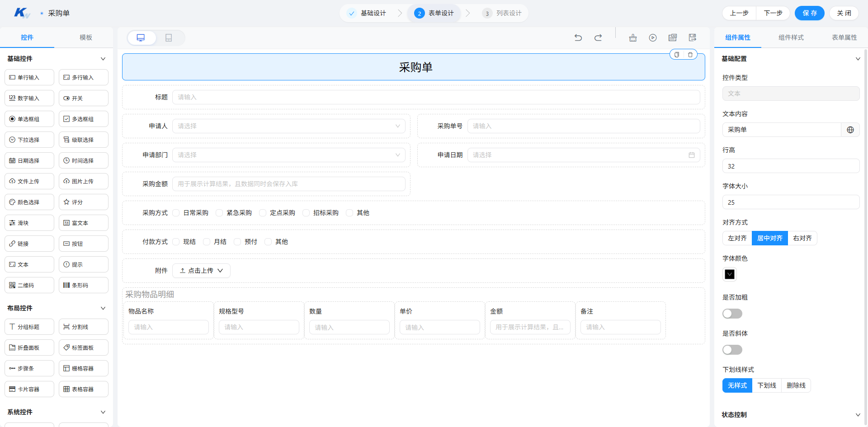Click the undo arrow icon
Image resolution: width=868 pixels, height=427 pixels.
pyautogui.click(x=578, y=38)
